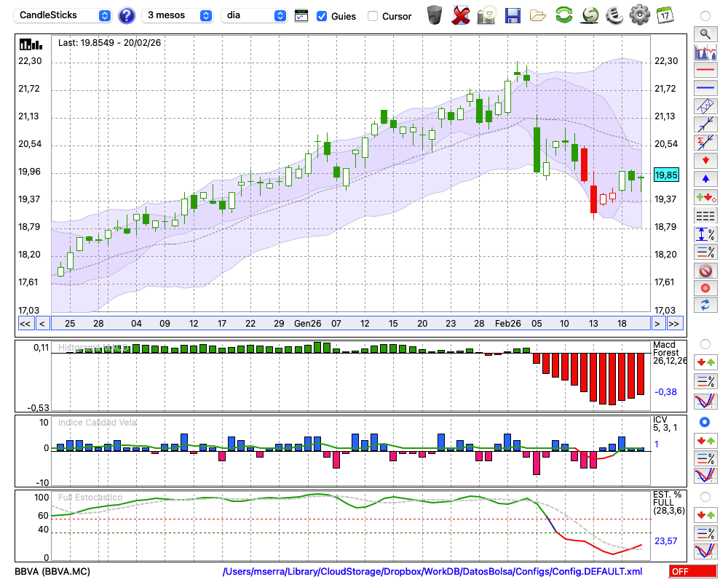Click the red X delete icon
728x582 pixels.
click(461, 15)
